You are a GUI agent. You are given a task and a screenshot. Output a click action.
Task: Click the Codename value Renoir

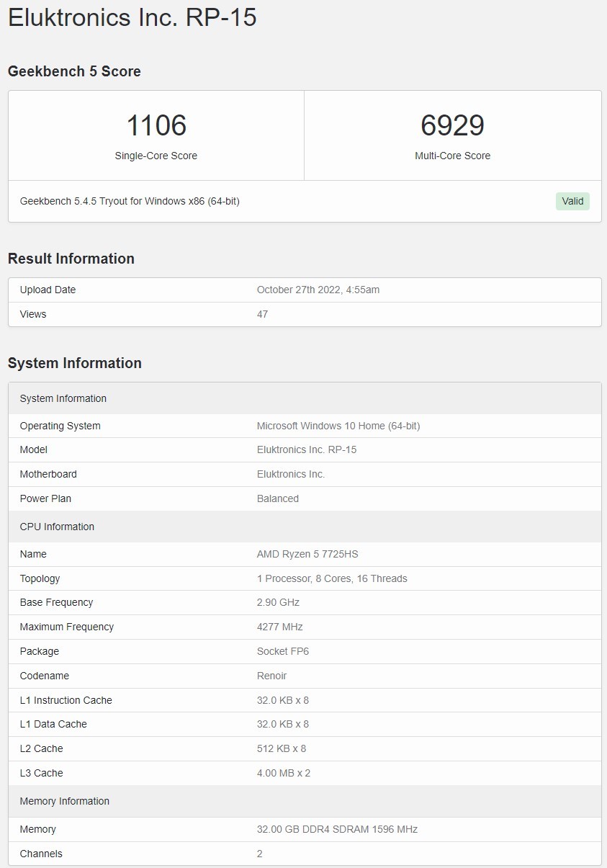click(271, 676)
